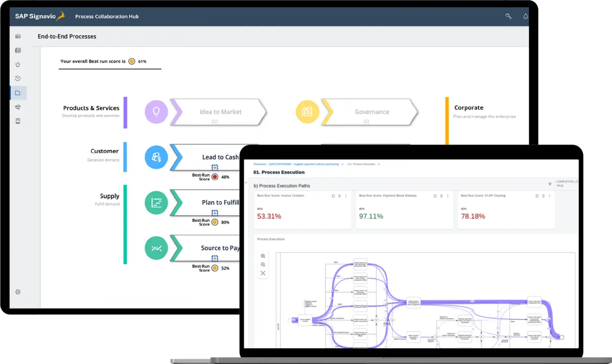The image size is (612, 364).
Task: Open recent history from the clock icon
Action: pyautogui.click(x=18, y=79)
